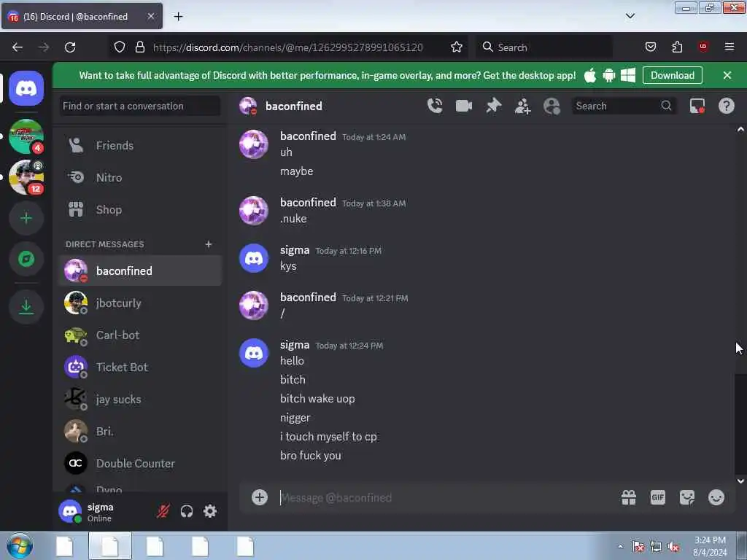
Task: Create a new direct message
Action: [x=208, y=244]
